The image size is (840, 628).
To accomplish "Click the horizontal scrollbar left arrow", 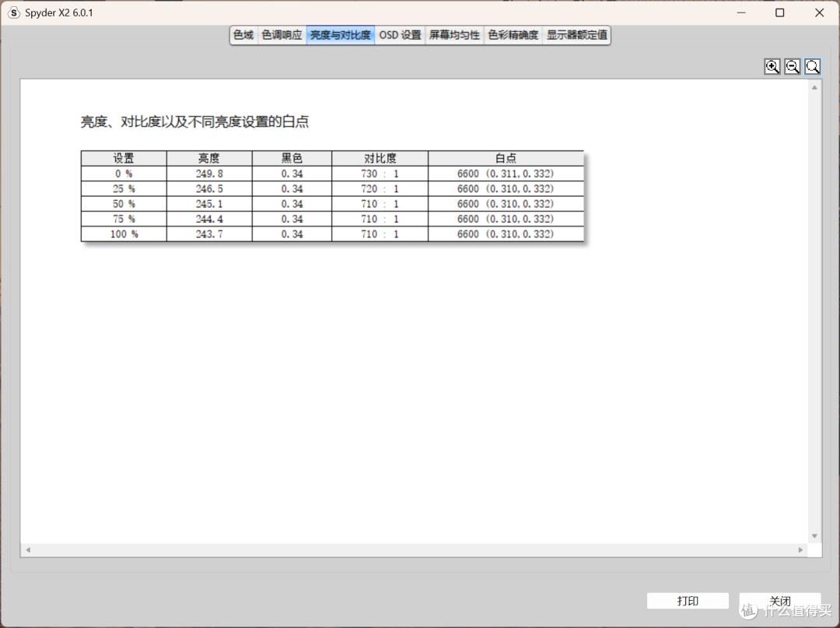I will coord(28,549).
